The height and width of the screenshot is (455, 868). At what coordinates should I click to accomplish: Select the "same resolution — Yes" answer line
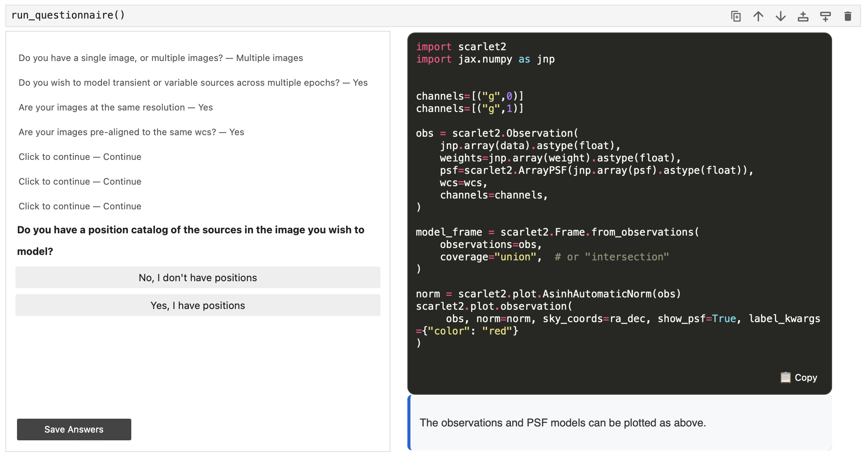point(116,107)
